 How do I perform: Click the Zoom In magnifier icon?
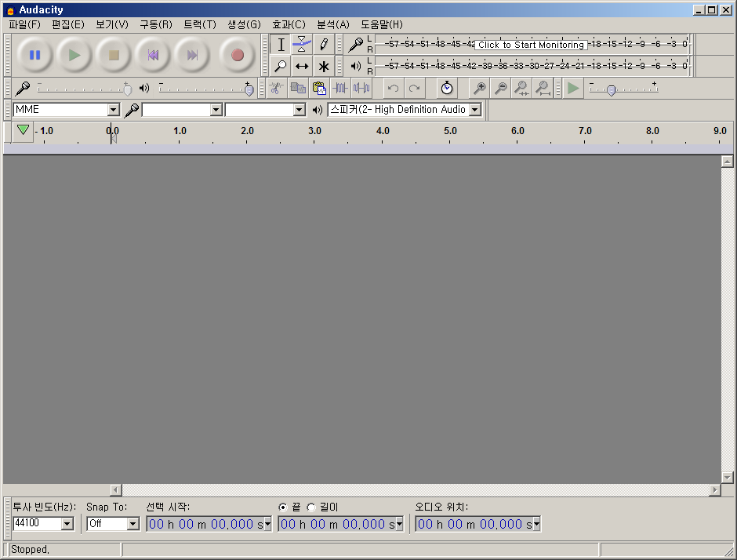[x=479, y=88]
